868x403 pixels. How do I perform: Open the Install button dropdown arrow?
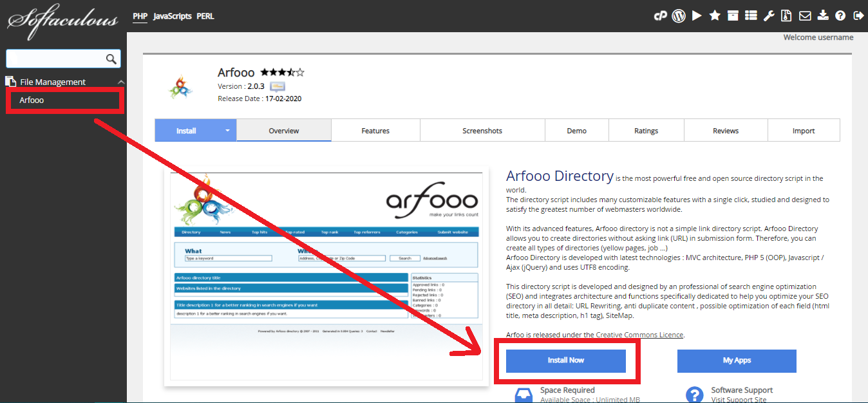(x=227, y=131)
